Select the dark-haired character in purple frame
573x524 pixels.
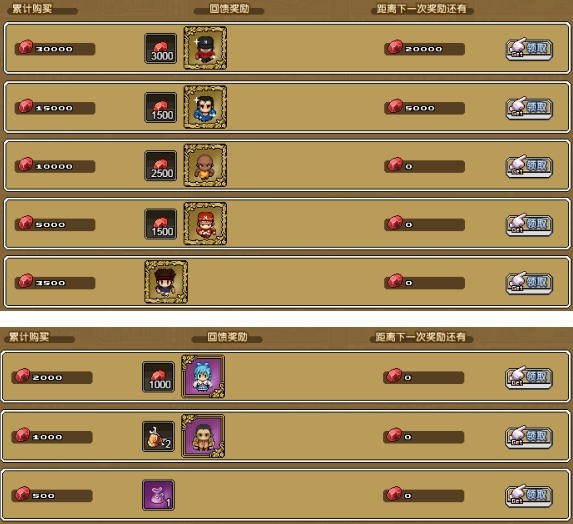(x=203, y=436)
